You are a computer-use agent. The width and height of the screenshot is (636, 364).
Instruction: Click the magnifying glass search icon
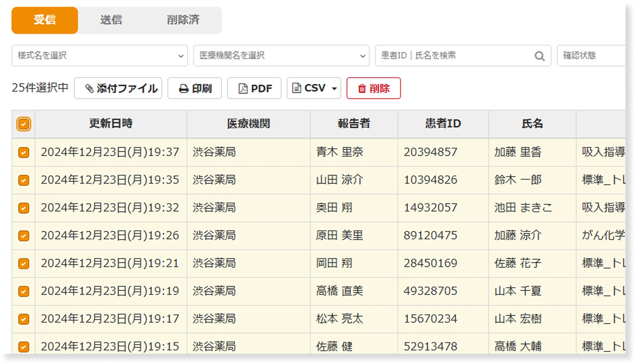tap(539, 56)
